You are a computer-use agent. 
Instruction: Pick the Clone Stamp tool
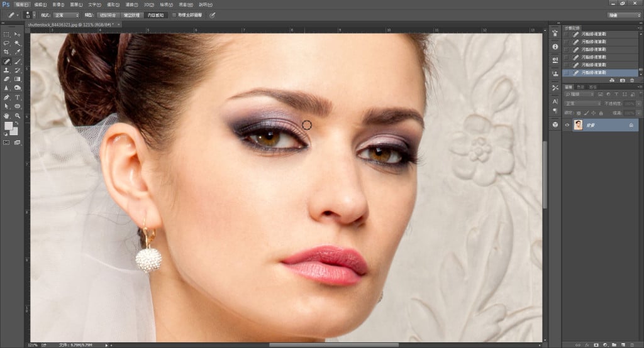6,71
